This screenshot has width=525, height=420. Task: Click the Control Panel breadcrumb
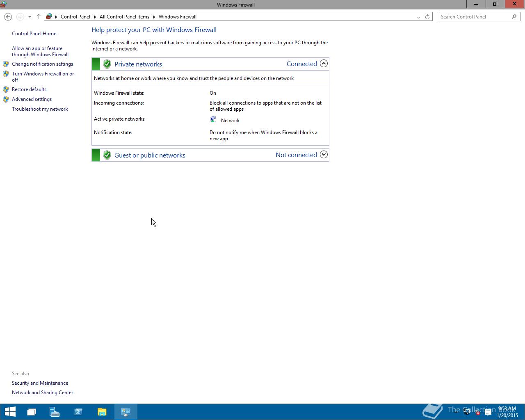75,17
